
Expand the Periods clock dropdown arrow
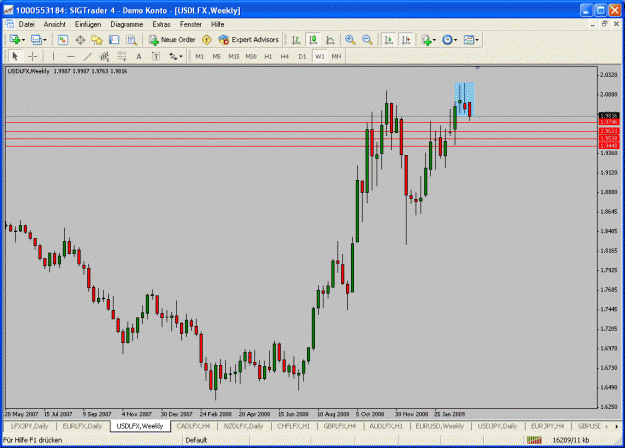(x=455, y=40)
